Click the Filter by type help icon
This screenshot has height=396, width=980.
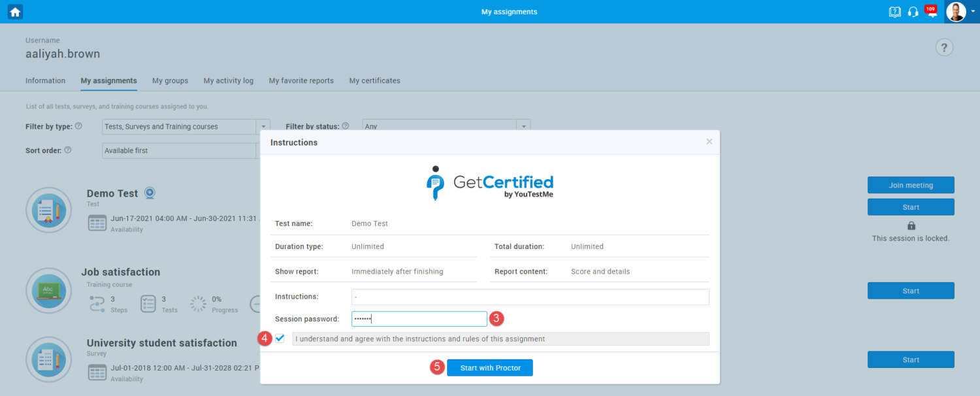tap(78, 126)
